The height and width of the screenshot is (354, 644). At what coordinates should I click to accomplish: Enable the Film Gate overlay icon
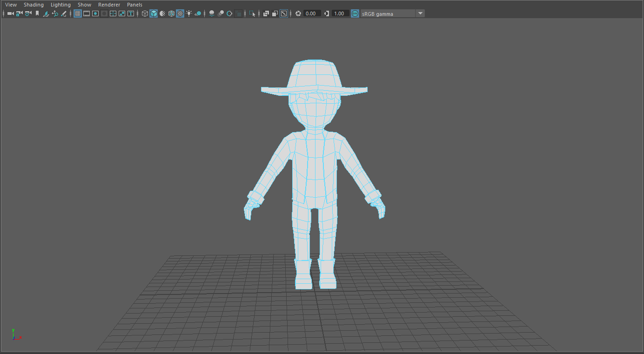(87, 13)
